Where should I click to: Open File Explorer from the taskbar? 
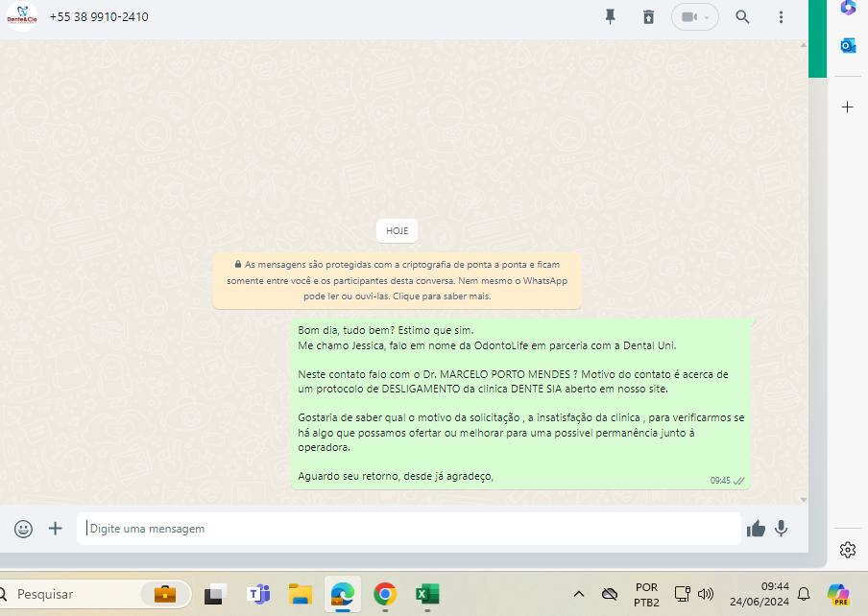(x=300, y=595)
